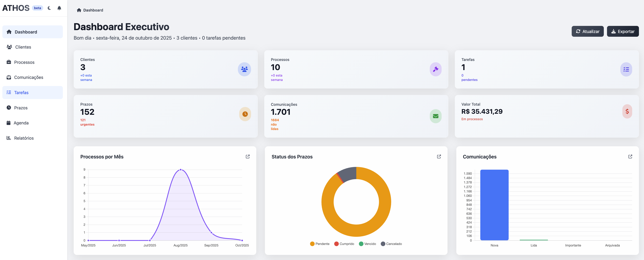Expand the Comunicações chart
The width and height of the screenshot is (644, 260).
click(630, 157)
